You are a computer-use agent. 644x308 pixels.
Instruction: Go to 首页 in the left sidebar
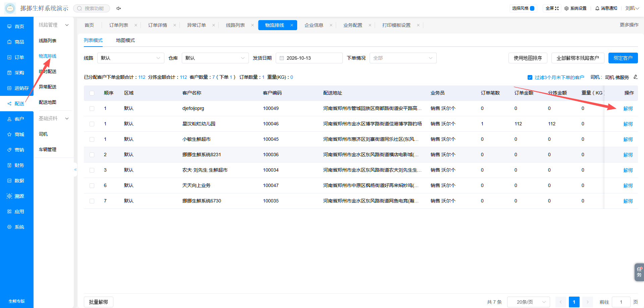(x=17, y=26)
